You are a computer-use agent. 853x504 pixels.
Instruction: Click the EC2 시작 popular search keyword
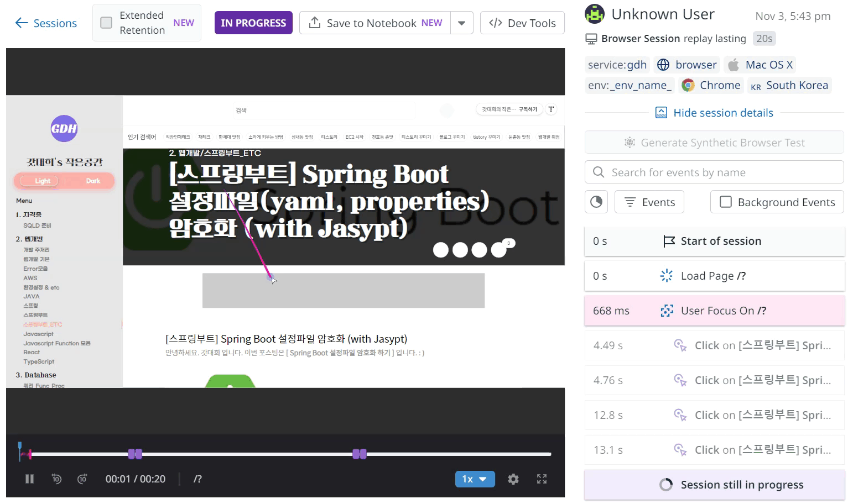tap(355, 137)
